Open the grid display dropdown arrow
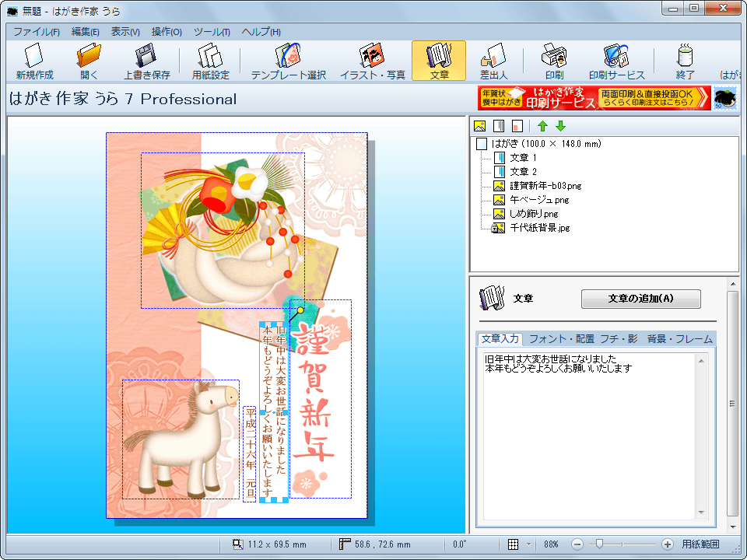 (529, 544)
